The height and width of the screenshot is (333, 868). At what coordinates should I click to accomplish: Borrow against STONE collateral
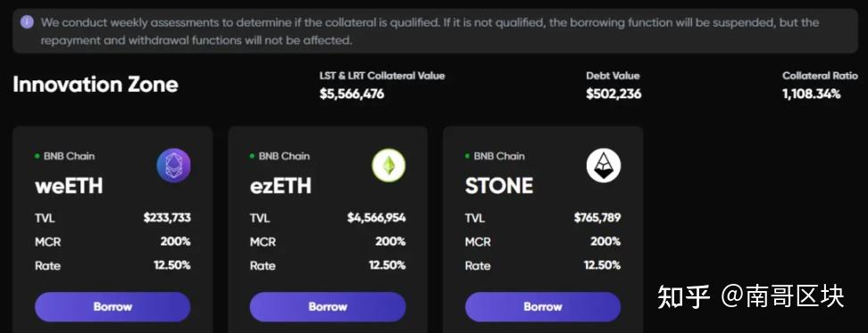[543, 307]
